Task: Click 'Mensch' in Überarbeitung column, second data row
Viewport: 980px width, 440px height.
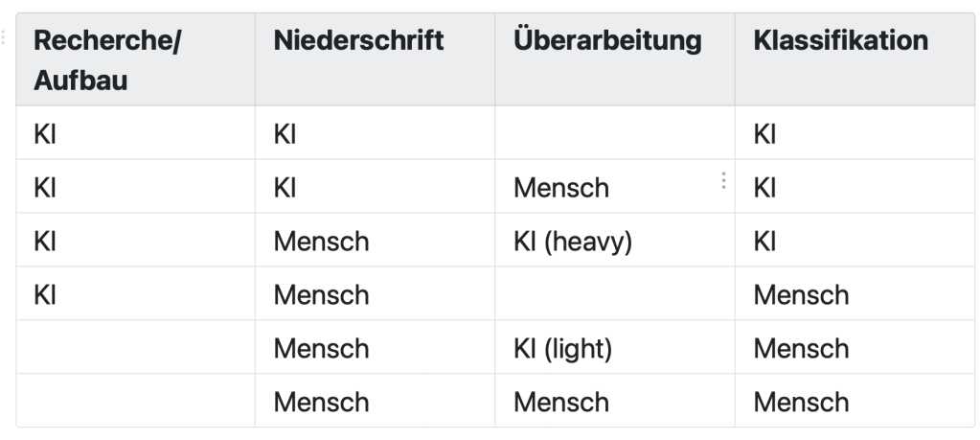Action: click(x=561, y=187)
